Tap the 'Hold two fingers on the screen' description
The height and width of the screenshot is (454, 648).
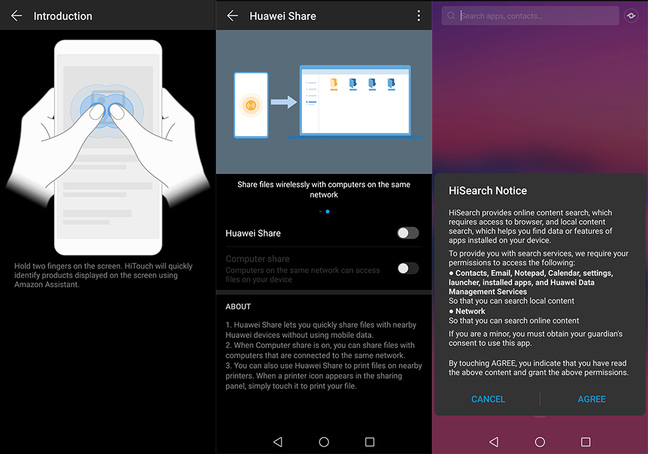[103, 275]
